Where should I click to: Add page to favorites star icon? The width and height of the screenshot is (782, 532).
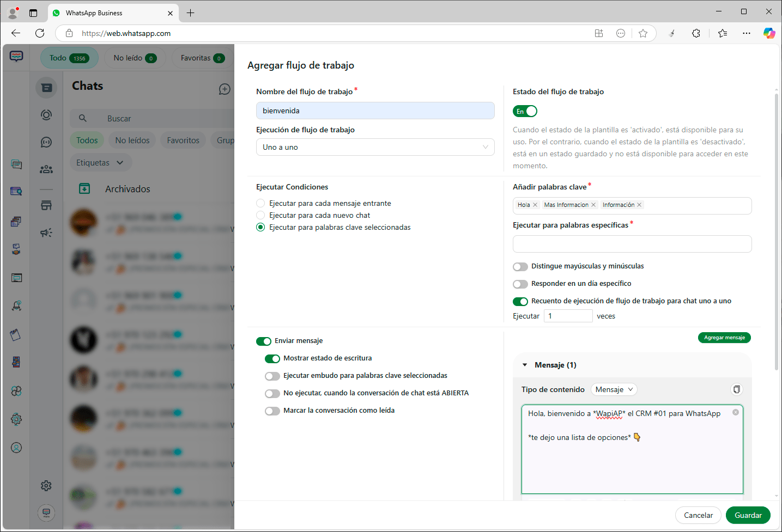pos(643,33)
